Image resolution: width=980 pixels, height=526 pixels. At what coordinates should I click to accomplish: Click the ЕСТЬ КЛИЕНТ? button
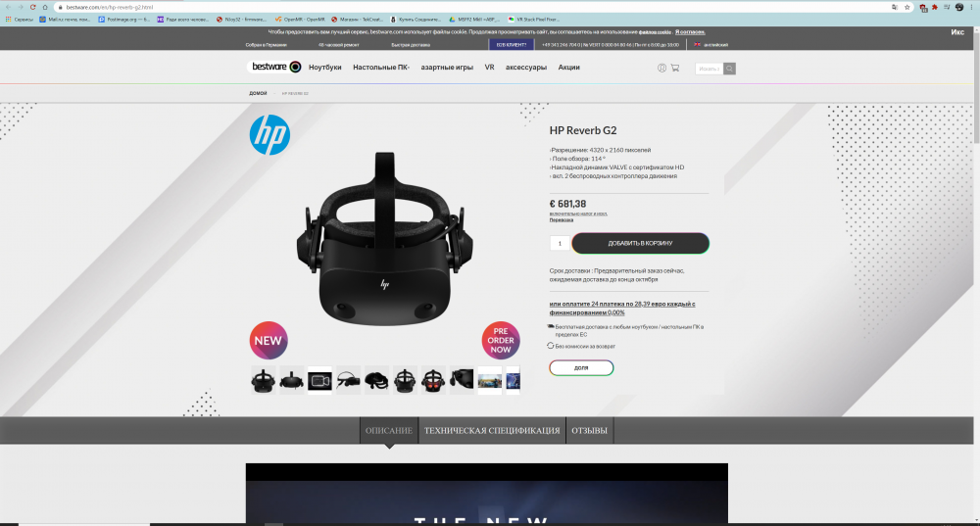tap(512, 45)
